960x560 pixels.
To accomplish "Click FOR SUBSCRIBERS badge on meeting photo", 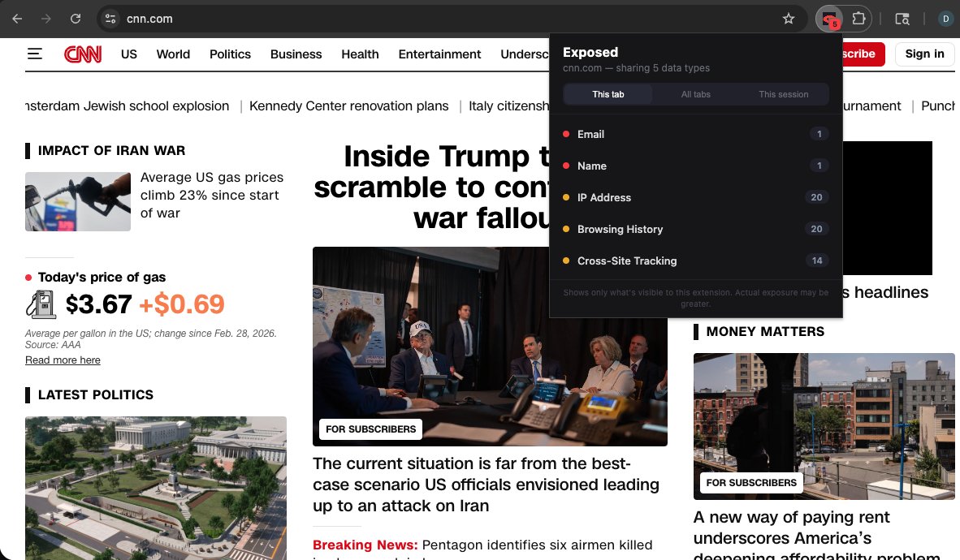I will (370, 429).
